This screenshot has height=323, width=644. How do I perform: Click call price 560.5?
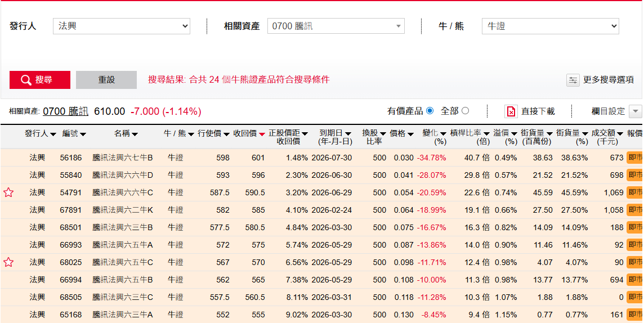click(x=255, y=297)
